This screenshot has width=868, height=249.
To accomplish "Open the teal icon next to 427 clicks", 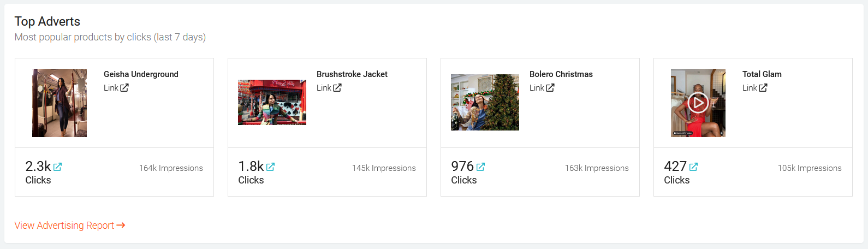I will click(693, 167).
